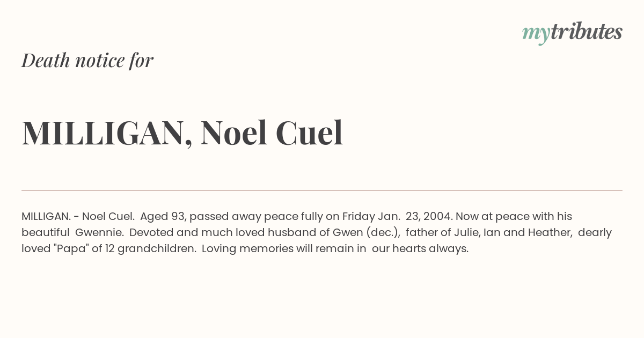Screen dimensions: 644x338
Task: Click the "tributes" part of the logo
Action: coord(587,32)
